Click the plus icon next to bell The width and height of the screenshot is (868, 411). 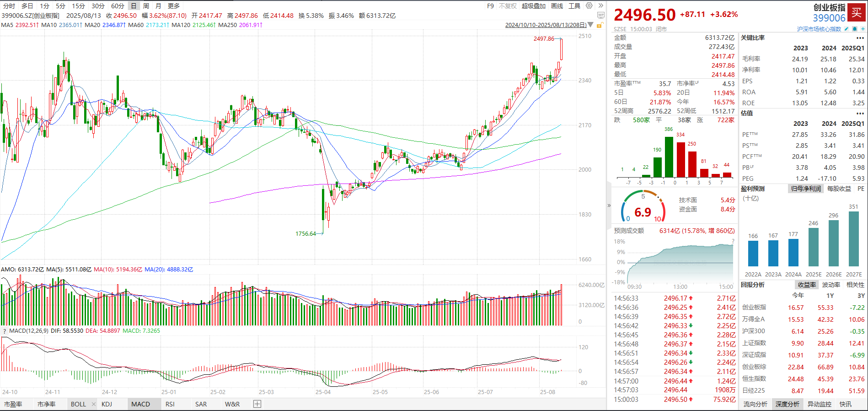click(x=863, y=29)
